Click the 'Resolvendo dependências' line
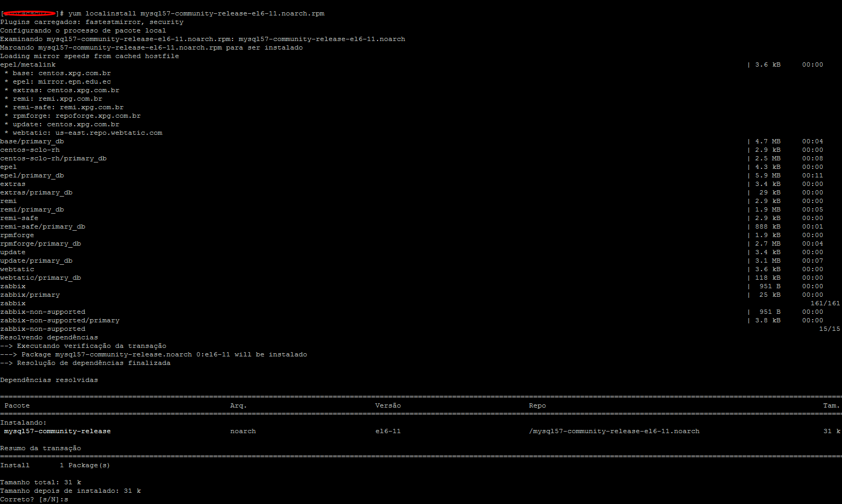This screenshot has height=504, width=842. pos(49,337)
